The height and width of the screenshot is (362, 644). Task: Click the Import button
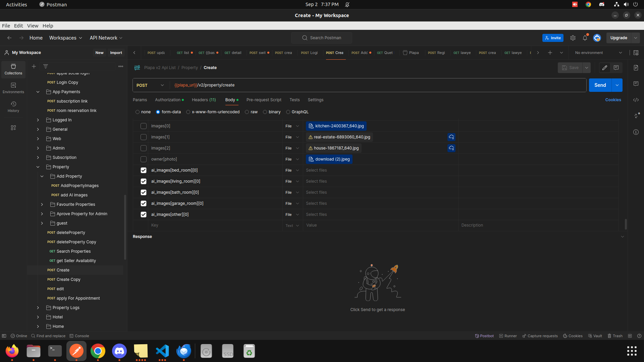[x=116, y=53]
